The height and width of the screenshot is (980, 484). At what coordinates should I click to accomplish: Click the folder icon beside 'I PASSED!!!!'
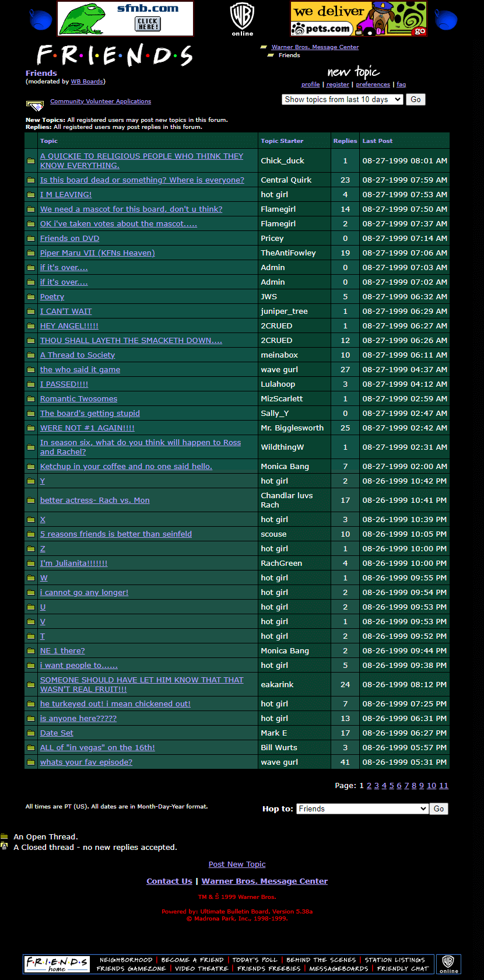click(x=31, y=384)
